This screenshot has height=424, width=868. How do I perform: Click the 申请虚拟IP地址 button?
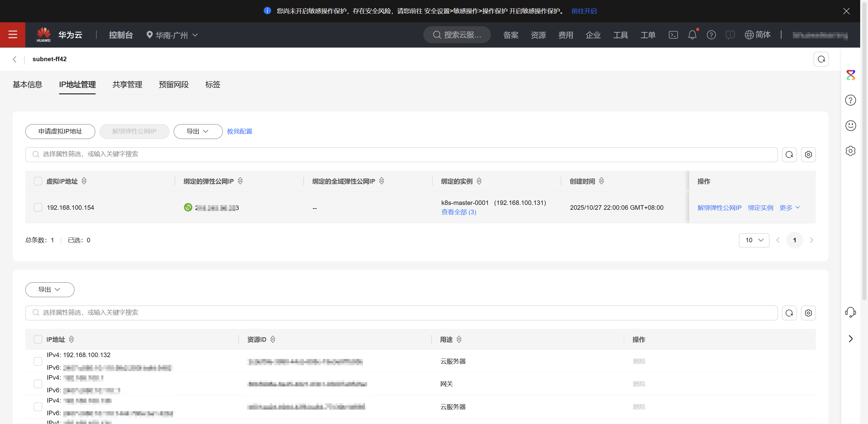point(60,131)
